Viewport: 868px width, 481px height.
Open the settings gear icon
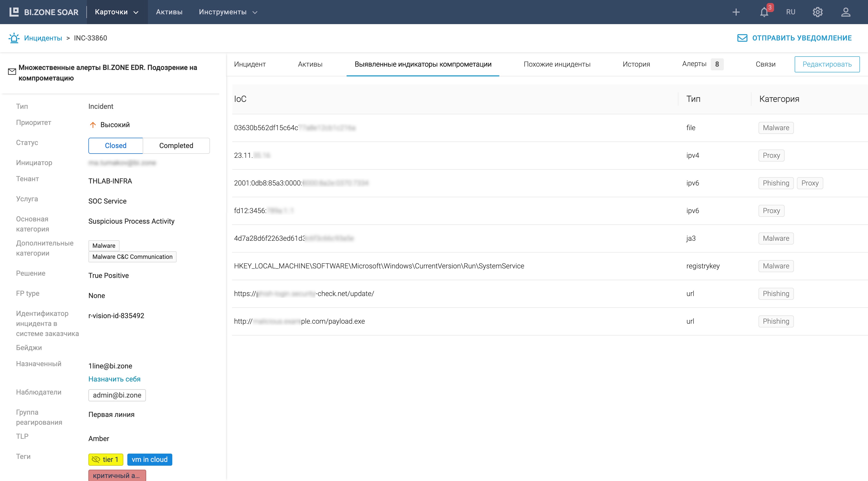pos(818,12)
